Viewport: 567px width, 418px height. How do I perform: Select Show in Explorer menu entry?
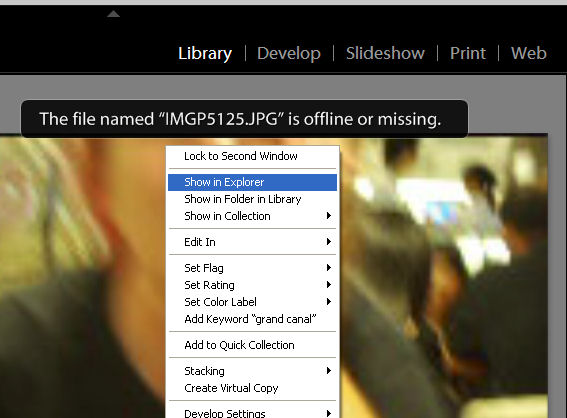[252, 182]
